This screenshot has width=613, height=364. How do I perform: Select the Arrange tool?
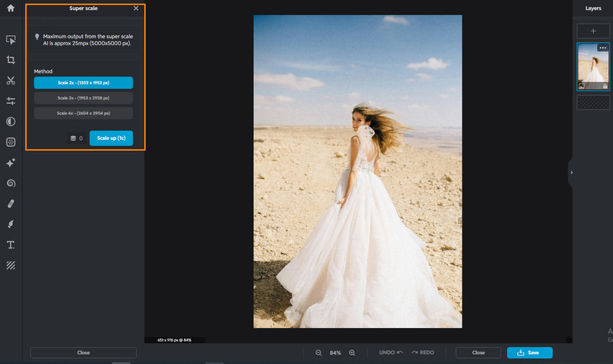[x=11, y=40]
